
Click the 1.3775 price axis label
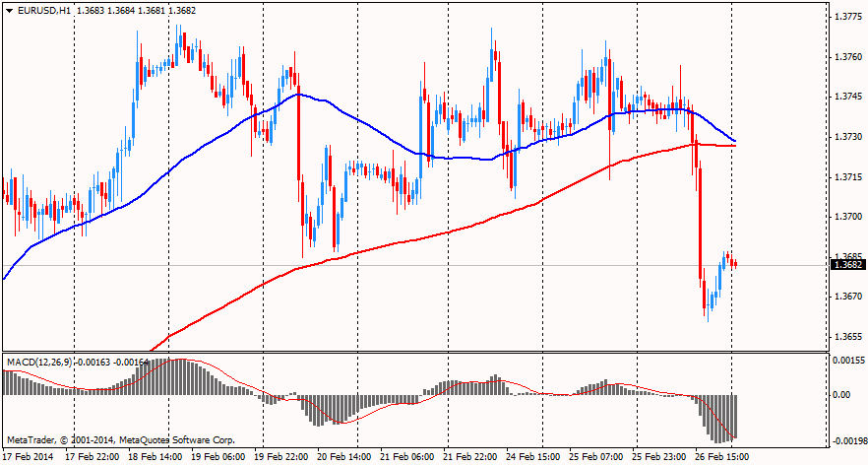coord(849,17)
